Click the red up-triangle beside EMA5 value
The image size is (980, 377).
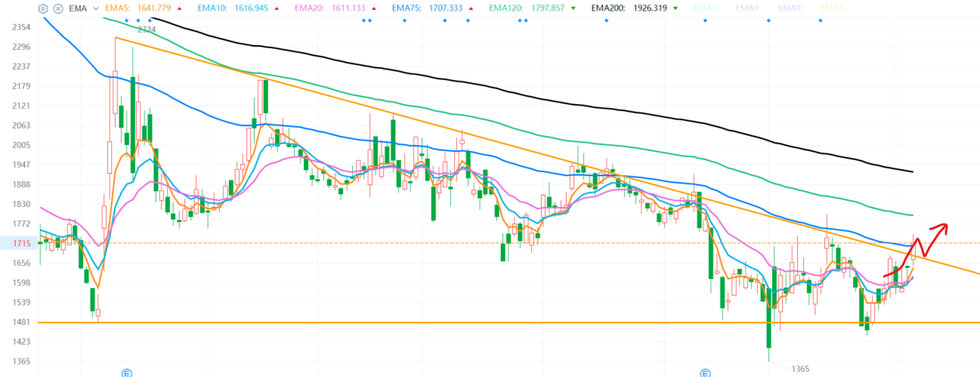178,8
